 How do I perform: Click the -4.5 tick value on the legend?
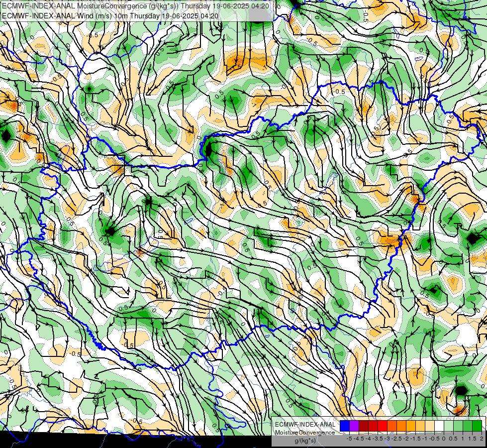click(359, 439)
